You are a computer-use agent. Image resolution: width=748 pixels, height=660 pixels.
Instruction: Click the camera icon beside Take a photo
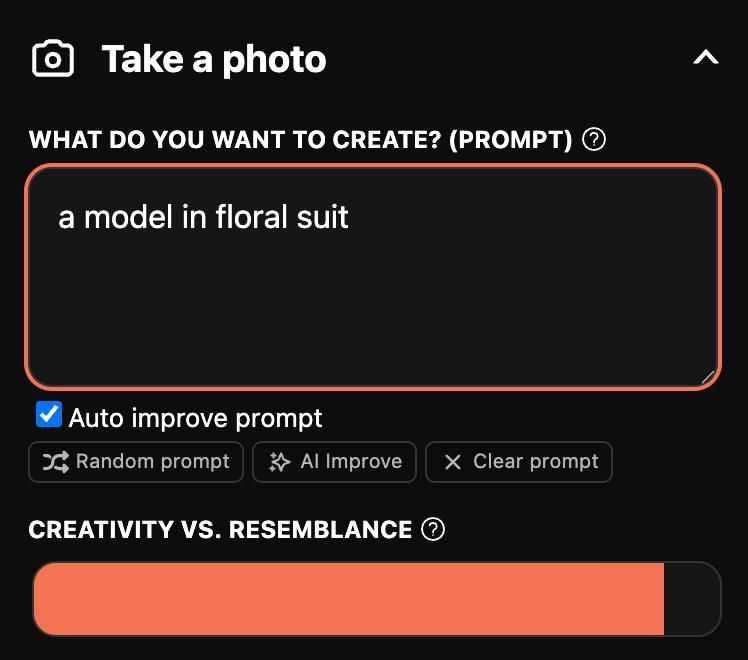[x=53, y=59]
